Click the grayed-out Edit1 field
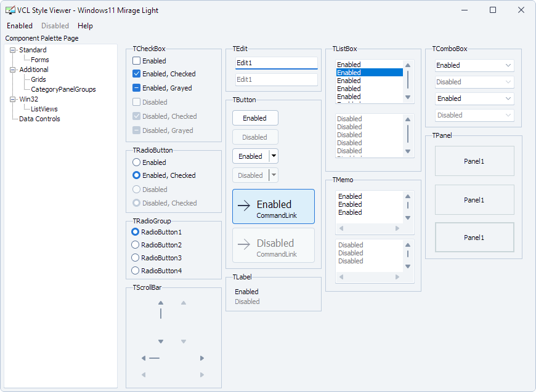The height and width of the screenshot is (392, 536). pos(277,79)
